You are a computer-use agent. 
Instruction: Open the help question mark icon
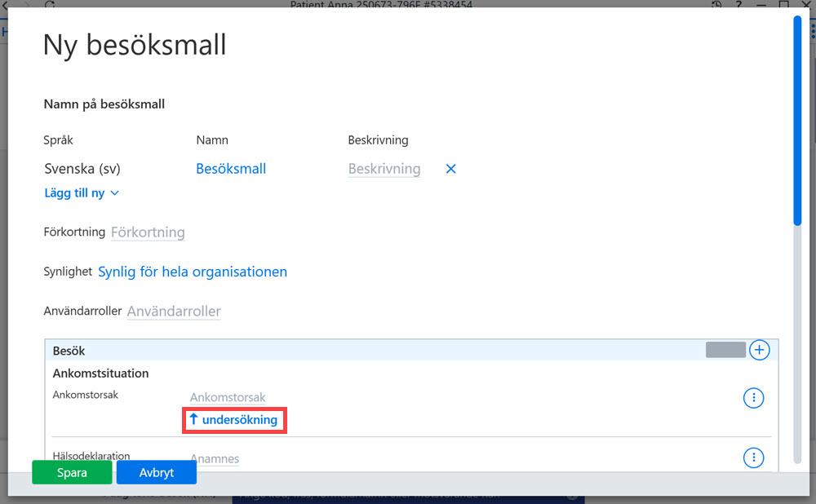click(x=738, y=4)
